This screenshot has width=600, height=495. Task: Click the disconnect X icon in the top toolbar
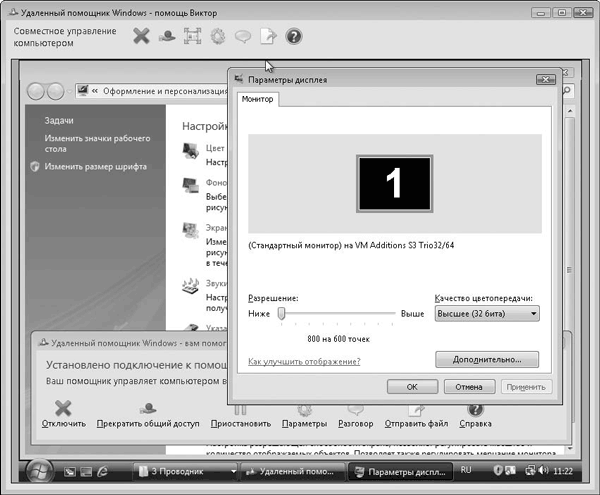tap(142, 36)
